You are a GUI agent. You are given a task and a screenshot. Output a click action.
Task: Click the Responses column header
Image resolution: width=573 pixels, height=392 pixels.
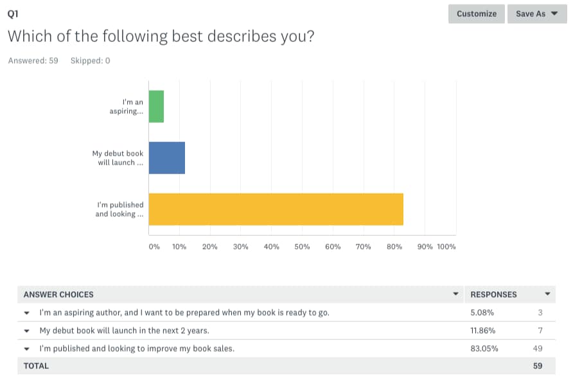[493, 294]
